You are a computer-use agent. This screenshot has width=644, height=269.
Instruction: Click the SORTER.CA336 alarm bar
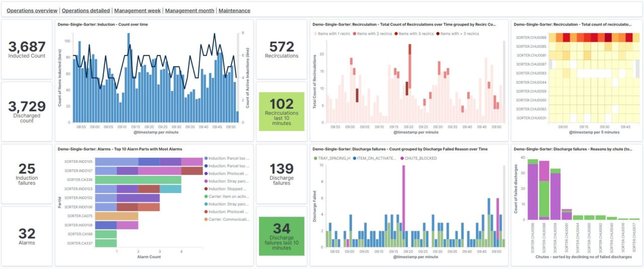click(138, 179)
